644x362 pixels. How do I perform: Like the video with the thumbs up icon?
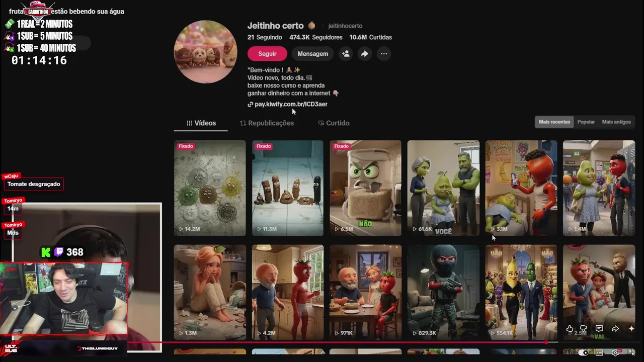[570, 329]
